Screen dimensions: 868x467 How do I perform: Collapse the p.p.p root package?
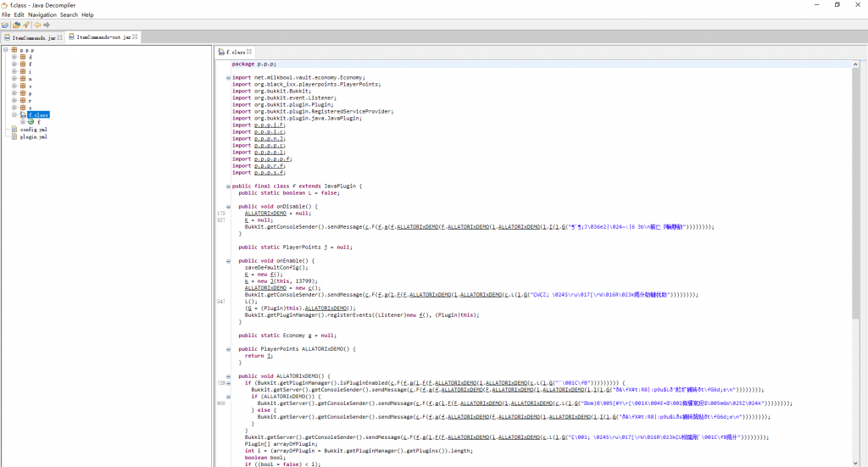point(6,50)
